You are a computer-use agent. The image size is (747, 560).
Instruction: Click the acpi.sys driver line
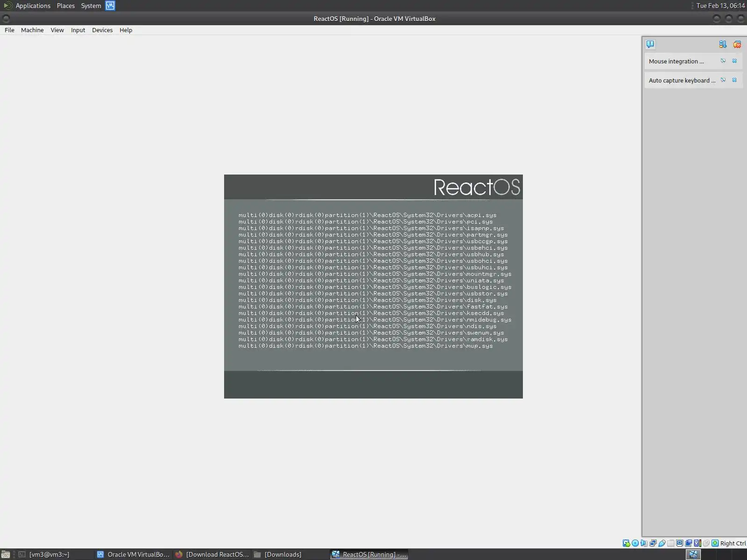[367, 215]
